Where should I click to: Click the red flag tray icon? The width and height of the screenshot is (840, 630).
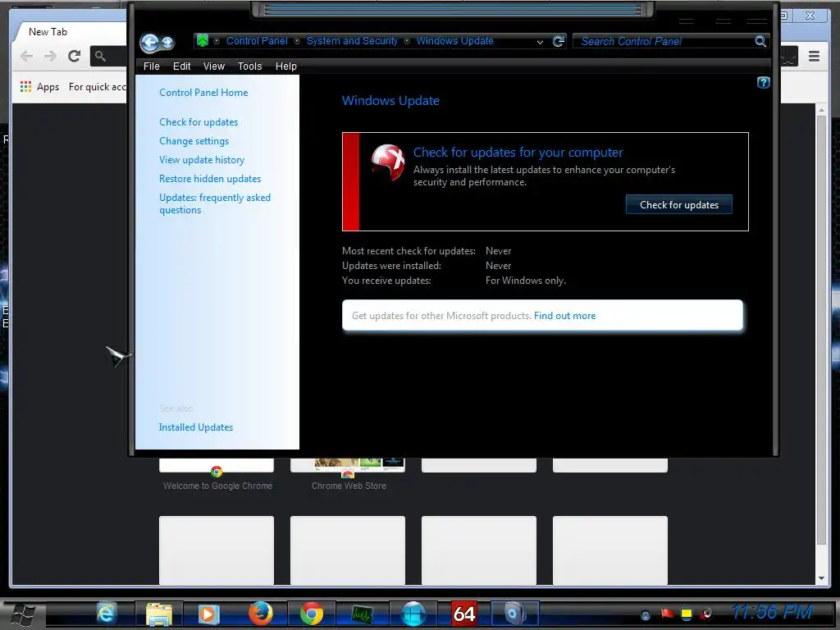[x=667, y=614]
